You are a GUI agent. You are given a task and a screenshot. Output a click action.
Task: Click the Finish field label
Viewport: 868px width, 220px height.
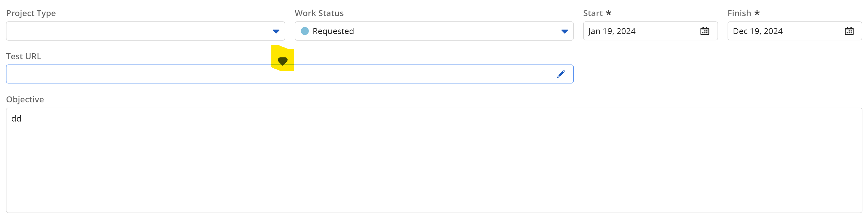[x=739, y=13]
